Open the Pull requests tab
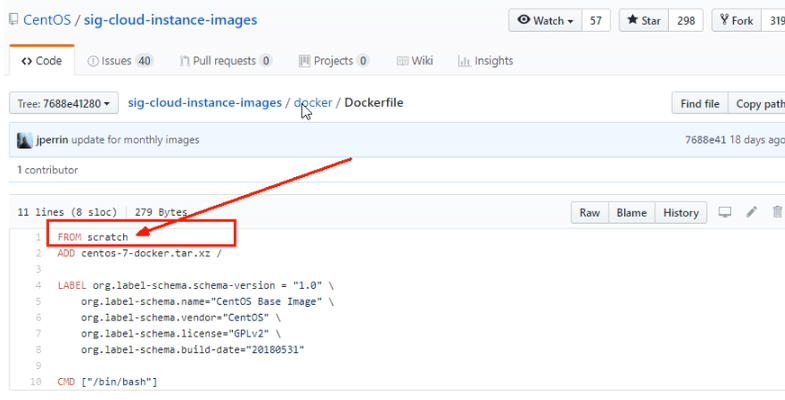The image size is (785, 400). point(226,61)
